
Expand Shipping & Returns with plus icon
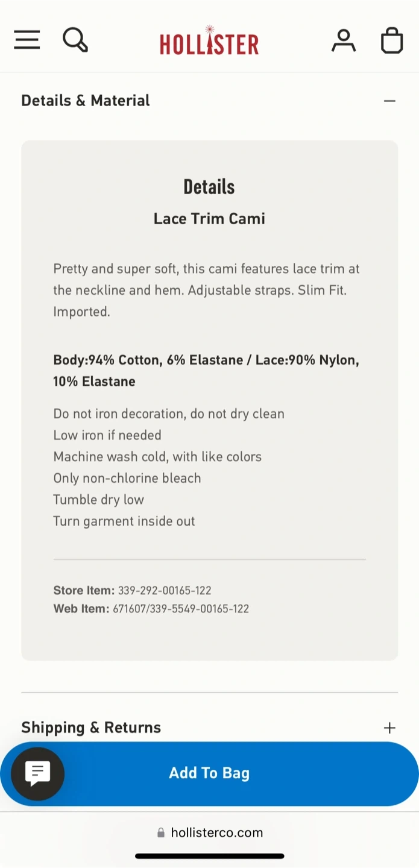389,728
